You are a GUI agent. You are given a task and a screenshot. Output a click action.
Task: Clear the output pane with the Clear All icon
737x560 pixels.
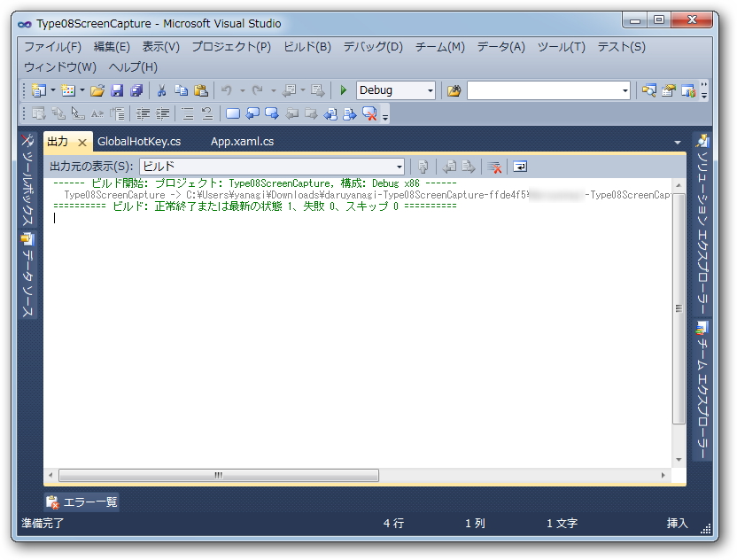tap(494, 165)
